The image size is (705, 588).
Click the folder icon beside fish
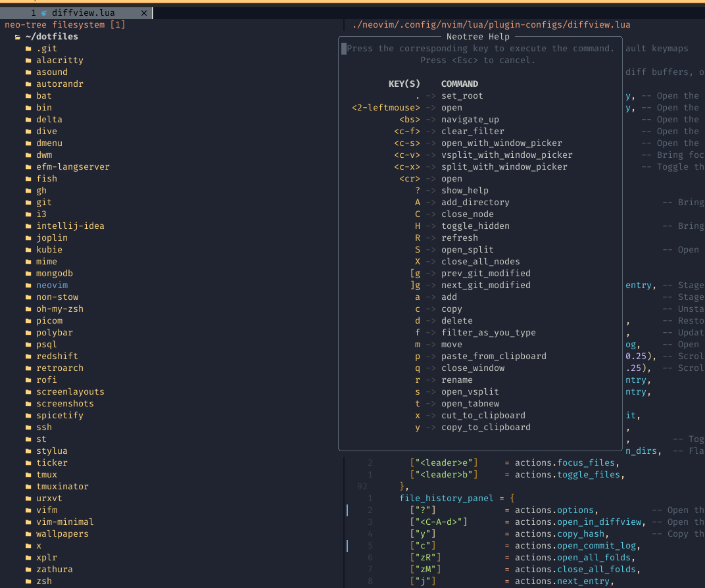click(x=28, y=179)
